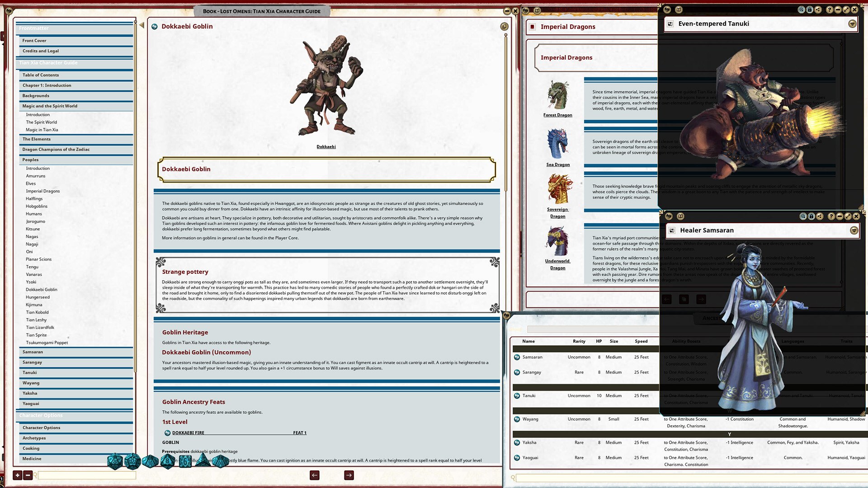
Task: Roll the blue d20 die
Action: click(x=115, y=462)
